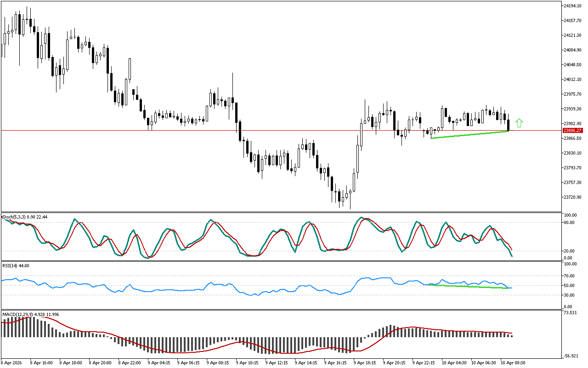Viewport: 588px width, 368px height.
Task: Click the MACD 73.531 scale label
Action: point(571,313)
